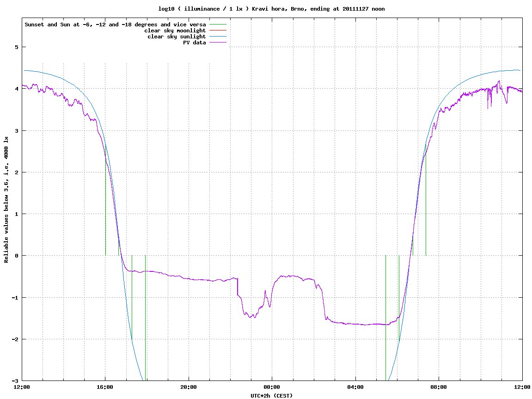Image resolution: width=532 pixels, height=399 pixels.
Task: Click the y-axis tick label 2
Action: click(x=16, y=172)
